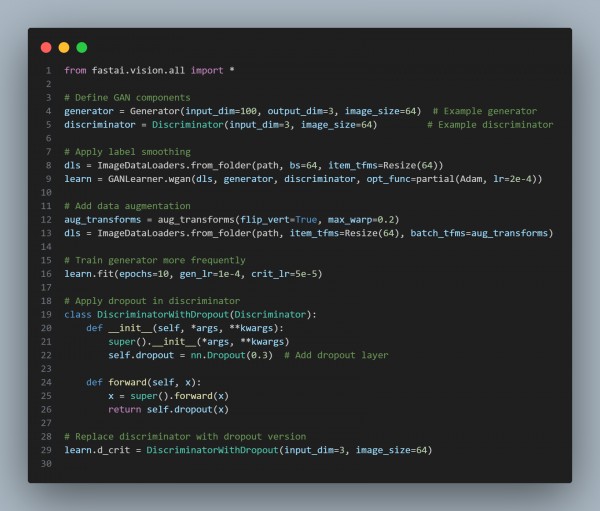Click "def __init__(self, *args, **kwargs):" on line 20

coord(185,328)
